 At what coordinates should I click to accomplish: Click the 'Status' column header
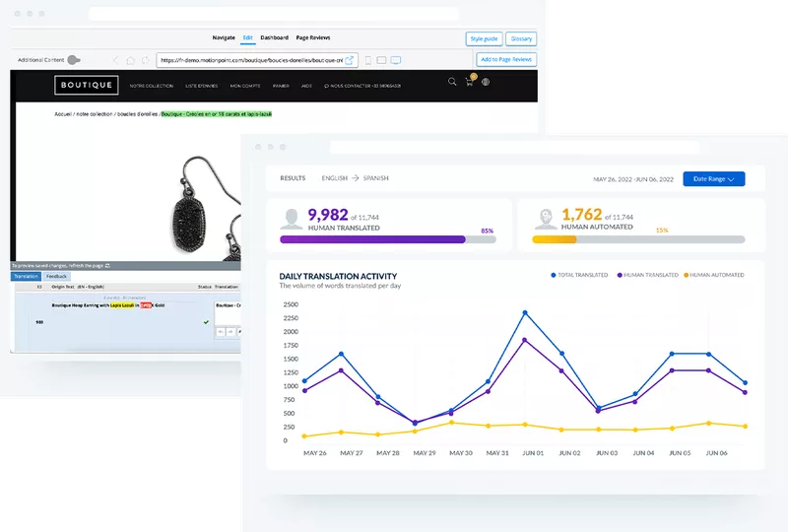pos(204,287)
